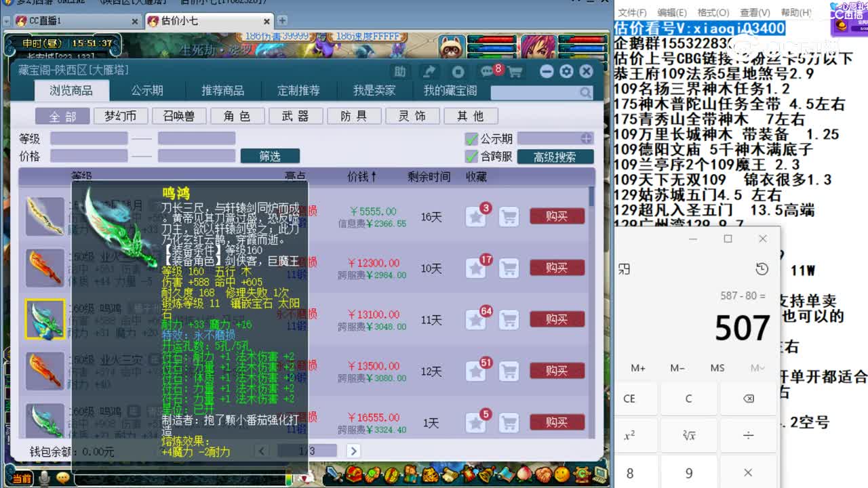The image size is (868, 488).
Task: Favorite the ¥5555.00 listing with its star icon
Action: click(475, 217)
